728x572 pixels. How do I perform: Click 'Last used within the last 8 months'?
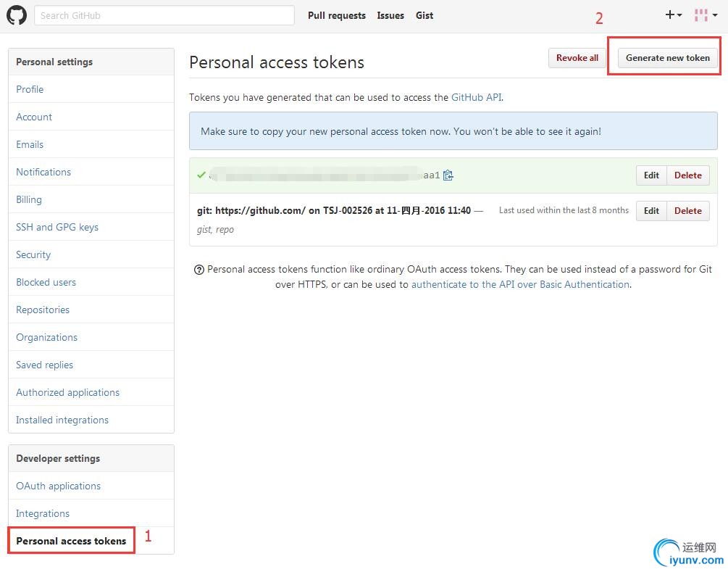coord(564,210)
